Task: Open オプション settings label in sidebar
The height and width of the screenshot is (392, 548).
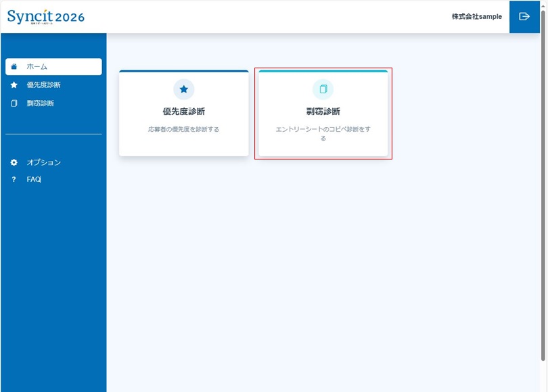Action: [44, 162]
